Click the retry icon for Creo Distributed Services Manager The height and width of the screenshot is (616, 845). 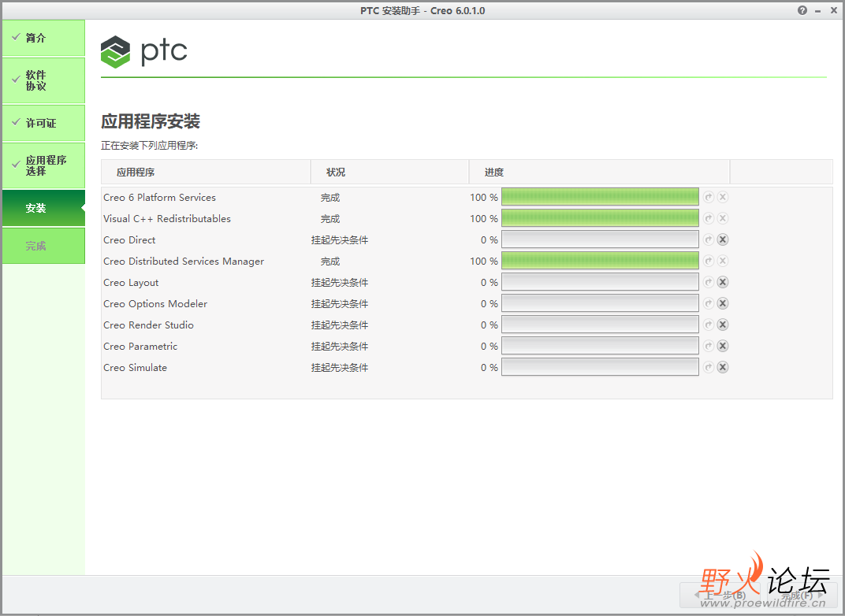coord(709,262)
